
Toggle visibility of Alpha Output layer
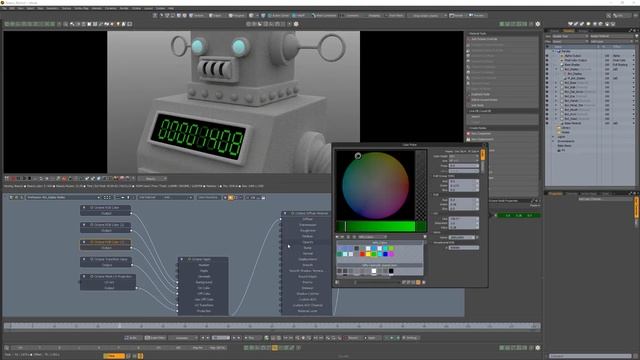coord(547,56)
